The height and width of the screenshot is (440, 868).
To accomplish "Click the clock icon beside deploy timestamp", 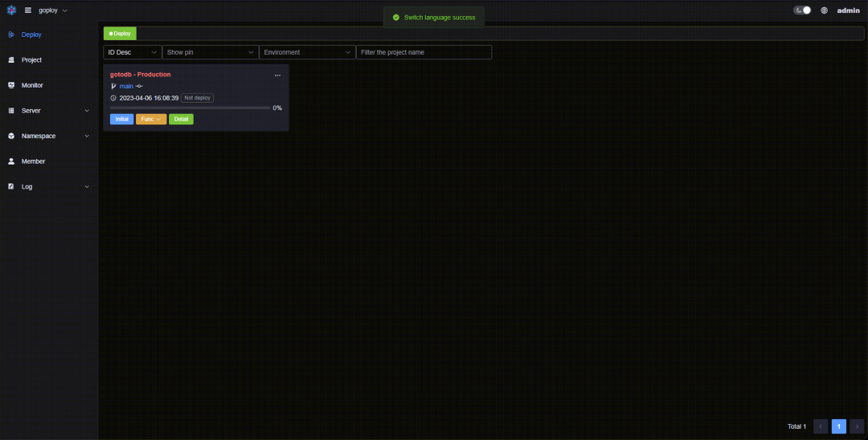I will [113, 98].
